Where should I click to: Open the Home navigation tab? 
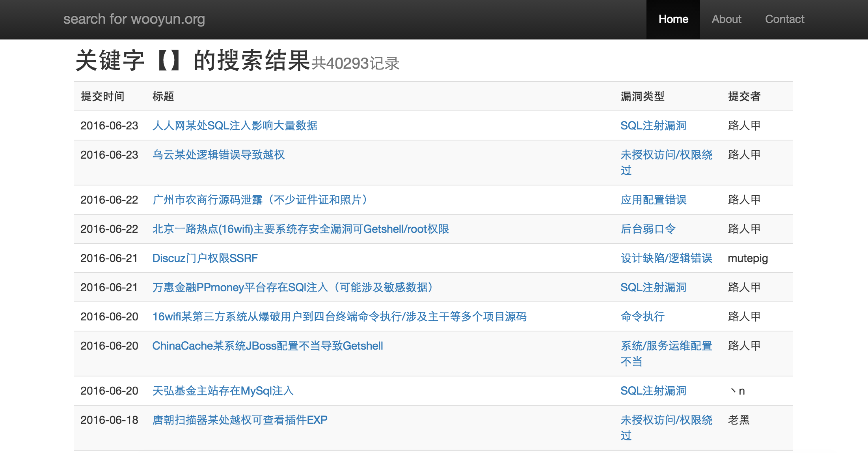pyautogui.click(x=673, y=19)
